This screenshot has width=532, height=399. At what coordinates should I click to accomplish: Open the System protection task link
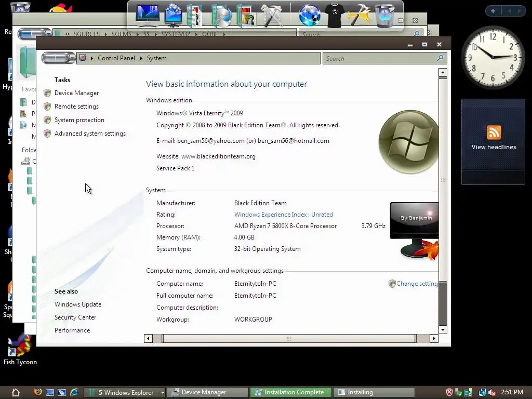(79, 120)
